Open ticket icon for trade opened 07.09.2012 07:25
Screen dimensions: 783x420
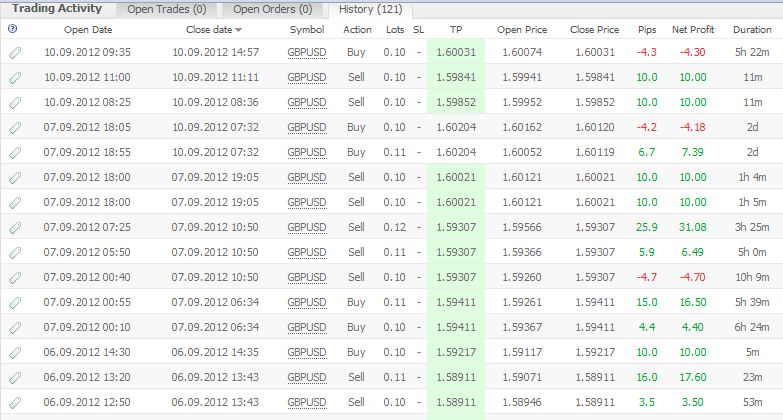[15, 227]
